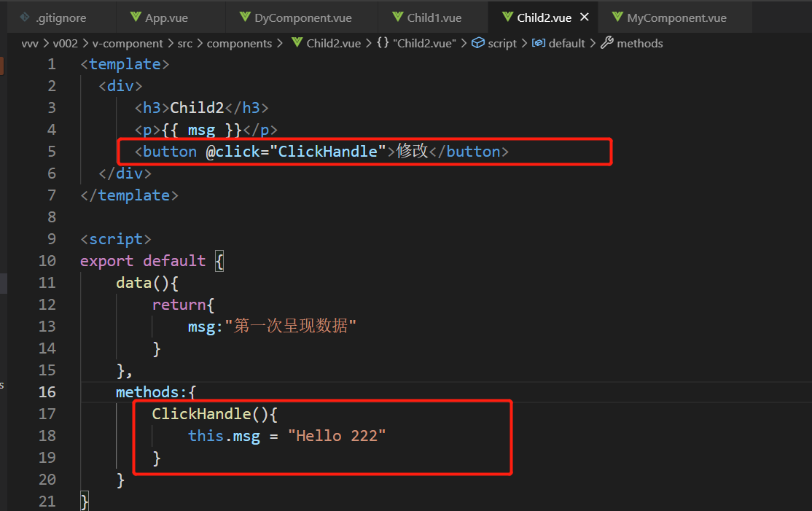The width and height of the screenshot is (812, 511).
Task: Click line number 5 in the gutter
Action: pos(52,152)
